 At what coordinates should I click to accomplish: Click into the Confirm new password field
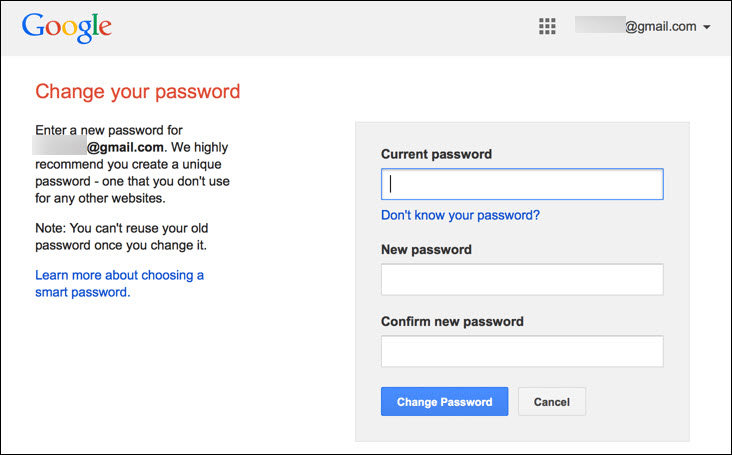coord(522,351)
